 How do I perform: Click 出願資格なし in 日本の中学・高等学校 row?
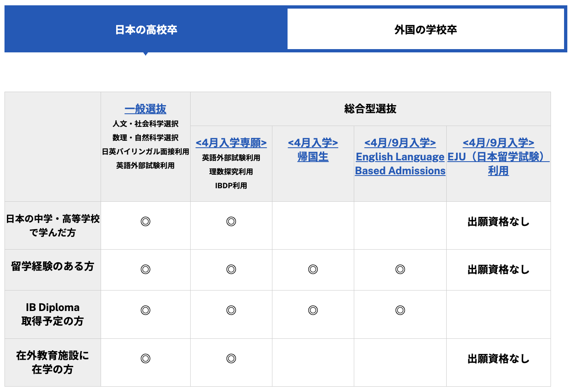coord(498,222)
